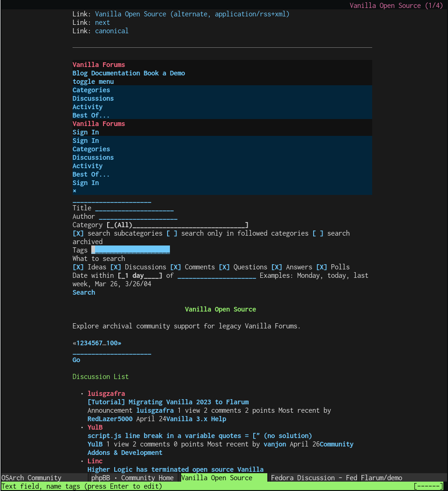Focus the jump-to-page field above Go

click(112, 352)
